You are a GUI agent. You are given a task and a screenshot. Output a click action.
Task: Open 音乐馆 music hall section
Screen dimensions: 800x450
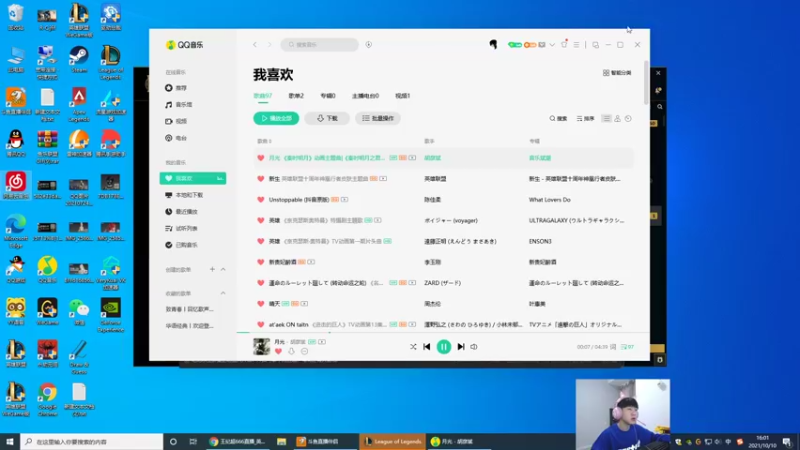click(x=179, y=105)
